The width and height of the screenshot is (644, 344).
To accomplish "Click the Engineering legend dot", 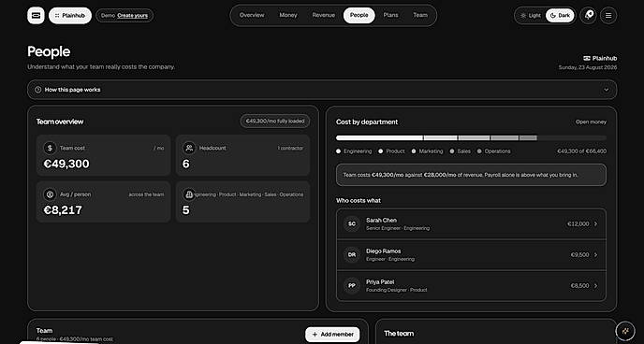I will [x=339, y=151].
